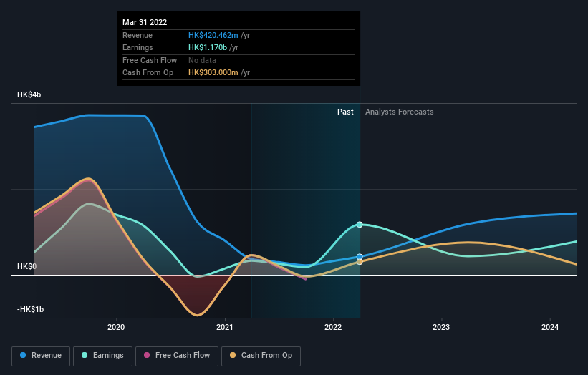
Task: Toggle the Revenue legend button
Action: click(x=41, y=356)
